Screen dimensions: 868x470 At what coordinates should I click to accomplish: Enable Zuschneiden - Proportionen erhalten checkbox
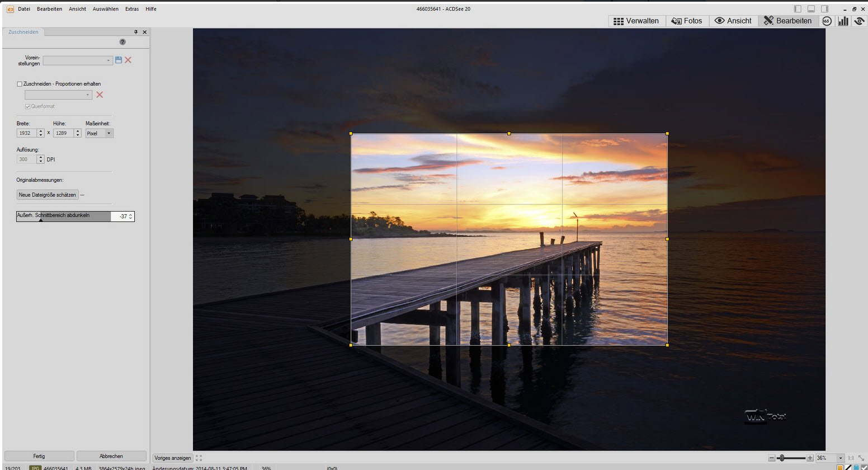tap(20, 84)
